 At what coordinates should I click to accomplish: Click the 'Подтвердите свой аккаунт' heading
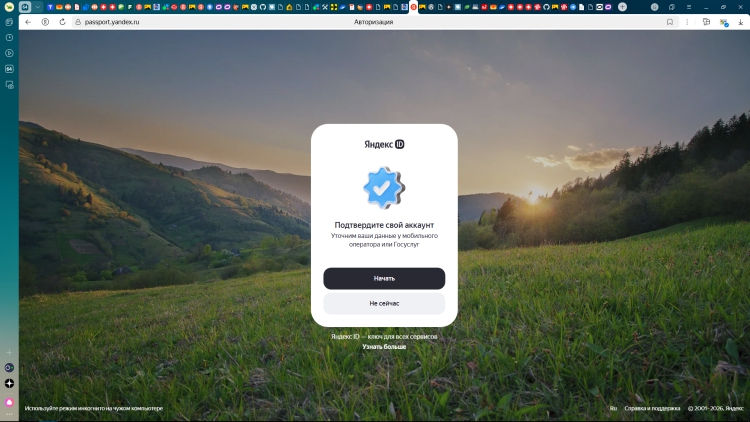click(x=384, y=225)
